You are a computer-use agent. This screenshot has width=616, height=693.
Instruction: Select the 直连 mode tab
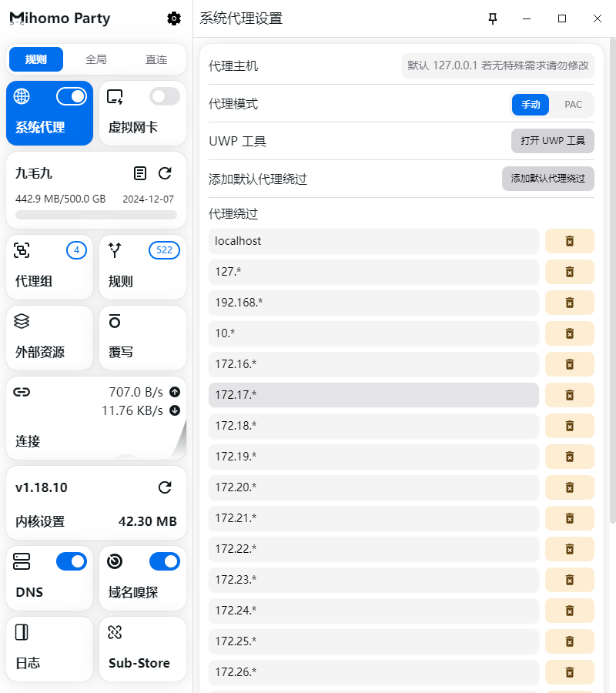tap(156, 59)
